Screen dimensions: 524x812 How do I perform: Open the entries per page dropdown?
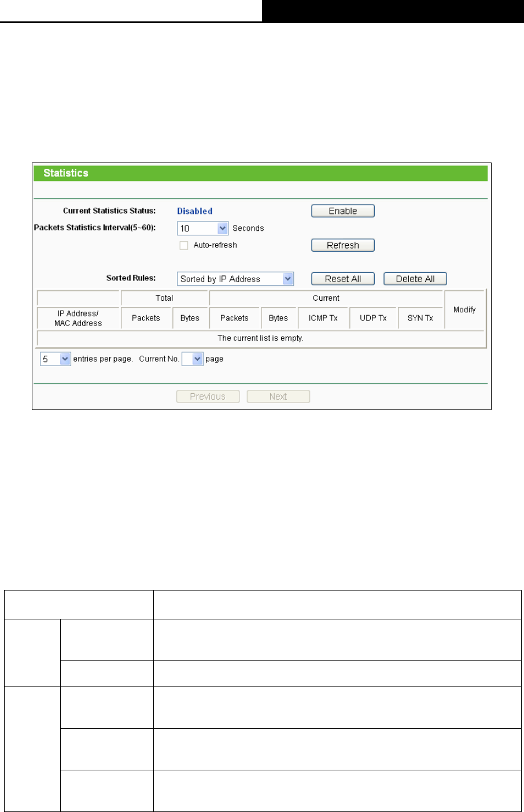(x=56, y=359)
